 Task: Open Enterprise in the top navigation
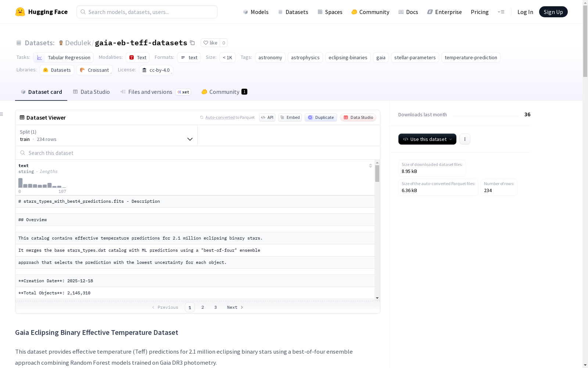(444, 12)
